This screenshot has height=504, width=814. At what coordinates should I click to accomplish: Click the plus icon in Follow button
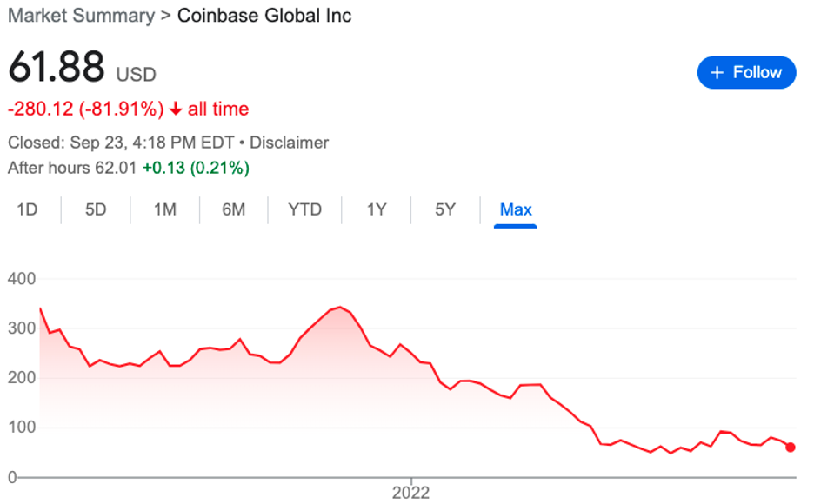pos(717,73)
